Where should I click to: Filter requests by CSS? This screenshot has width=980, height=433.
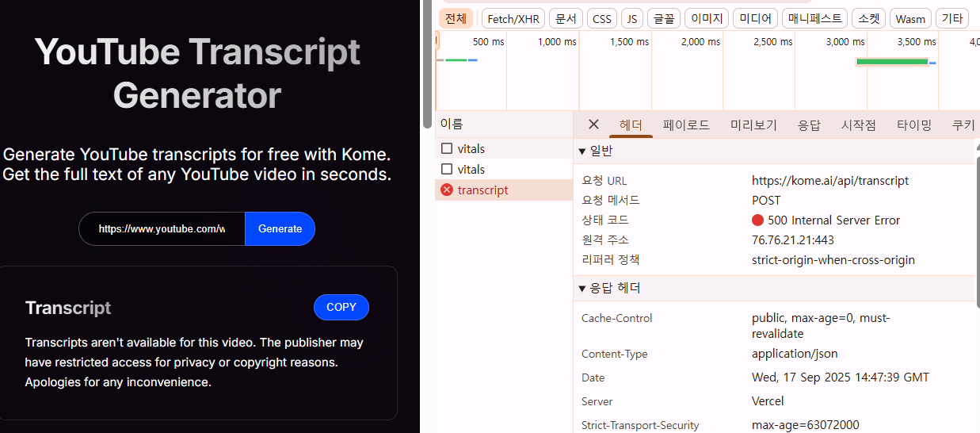[602, 18]
